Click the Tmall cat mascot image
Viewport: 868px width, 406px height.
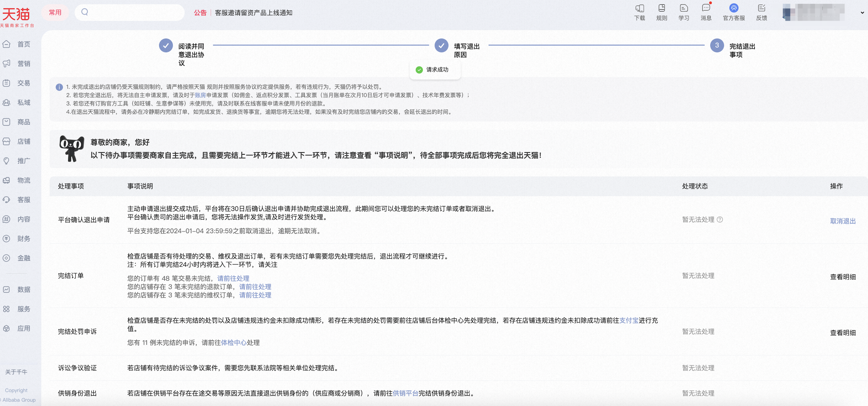[x=71, y=149]
